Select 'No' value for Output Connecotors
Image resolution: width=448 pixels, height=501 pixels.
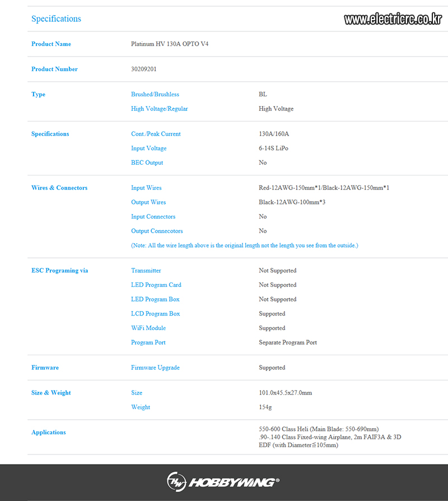point(263,231)
